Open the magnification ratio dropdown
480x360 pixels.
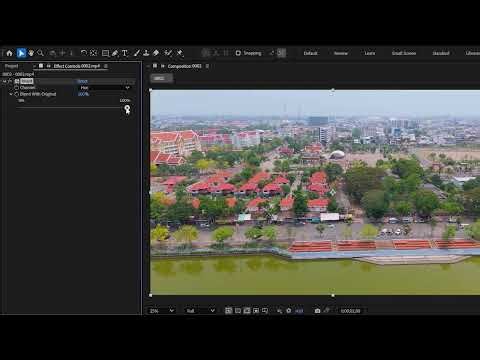pos(162,311)
